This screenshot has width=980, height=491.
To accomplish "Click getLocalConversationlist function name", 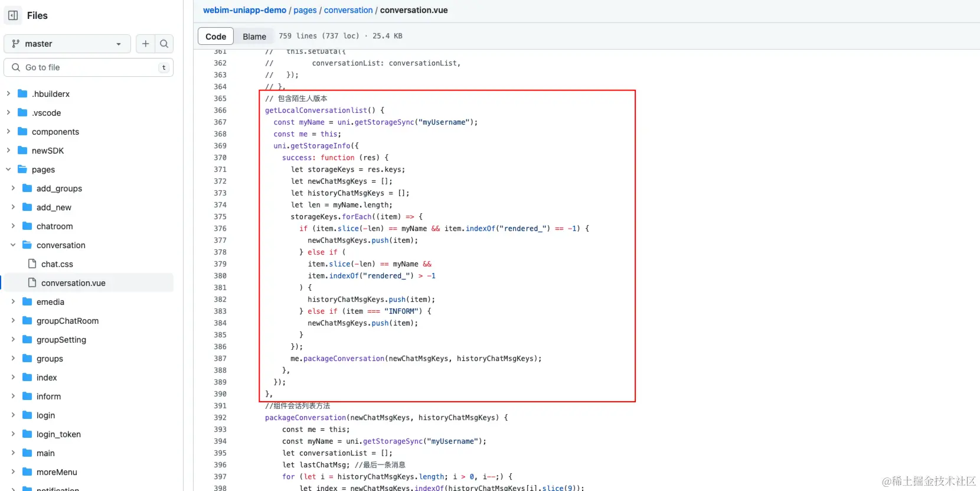I will tap(316, 110).
